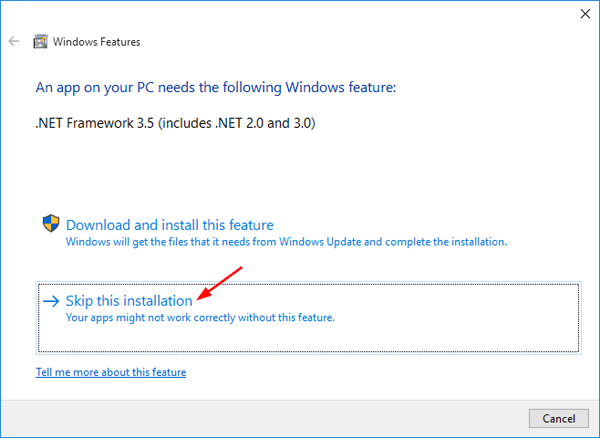This screenshot has width=600, height=438.
Task: Click the warning text under Skip this installation
Action: (x=199, y=317)
